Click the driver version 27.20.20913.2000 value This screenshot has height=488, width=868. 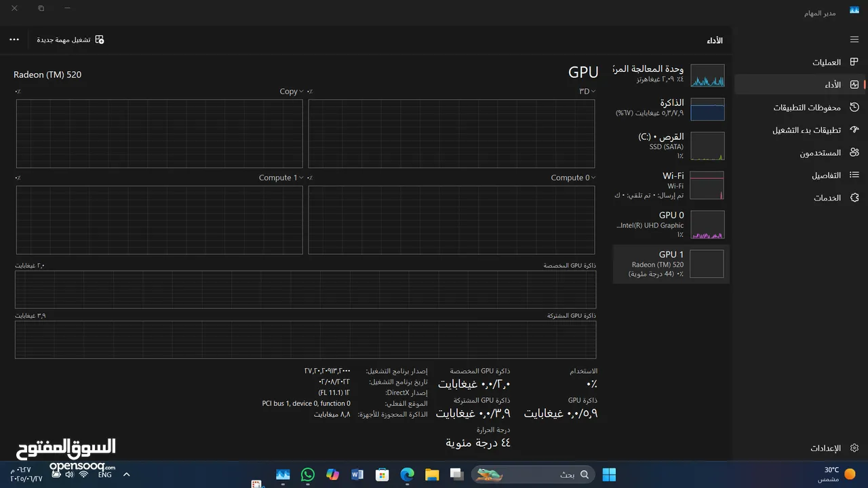pyautogui.click(x=328, y=371)
